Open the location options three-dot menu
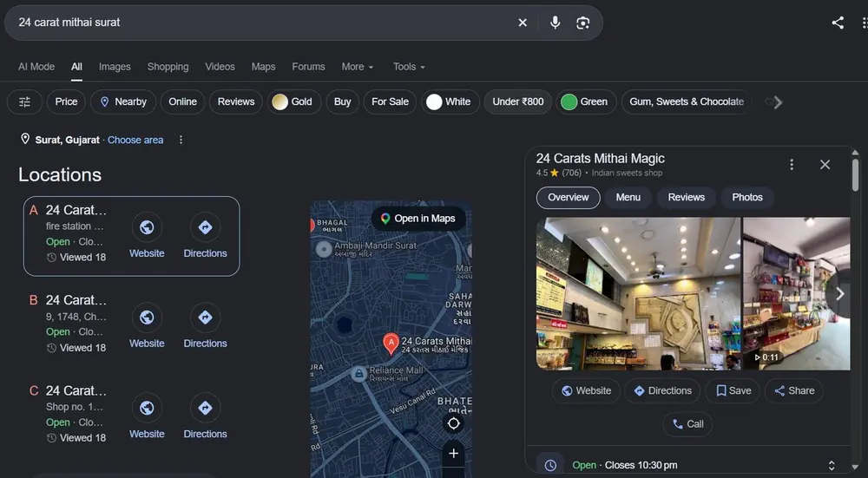 tap(181, 140)
